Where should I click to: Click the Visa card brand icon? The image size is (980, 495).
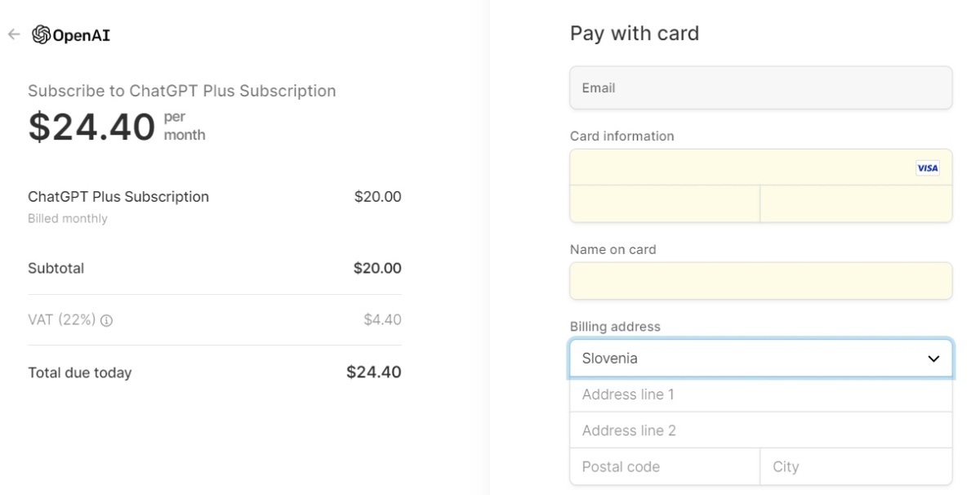pyautogui.click(x=928, y=168)
